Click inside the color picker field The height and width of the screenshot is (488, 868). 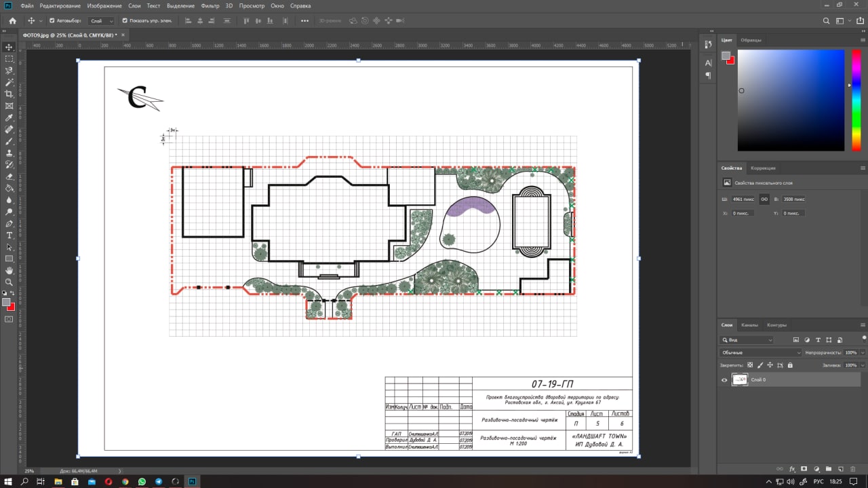pyautogui.click(x=791, y=100)
